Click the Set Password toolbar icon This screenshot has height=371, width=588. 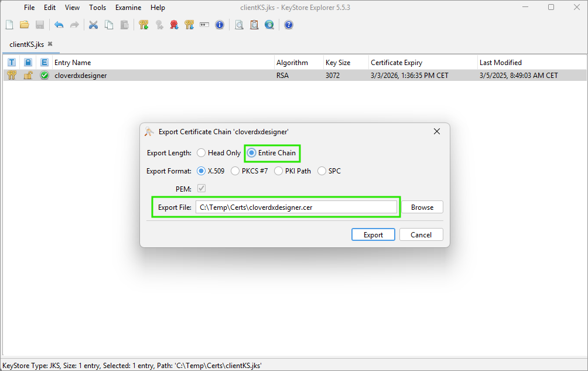(204, 25)
